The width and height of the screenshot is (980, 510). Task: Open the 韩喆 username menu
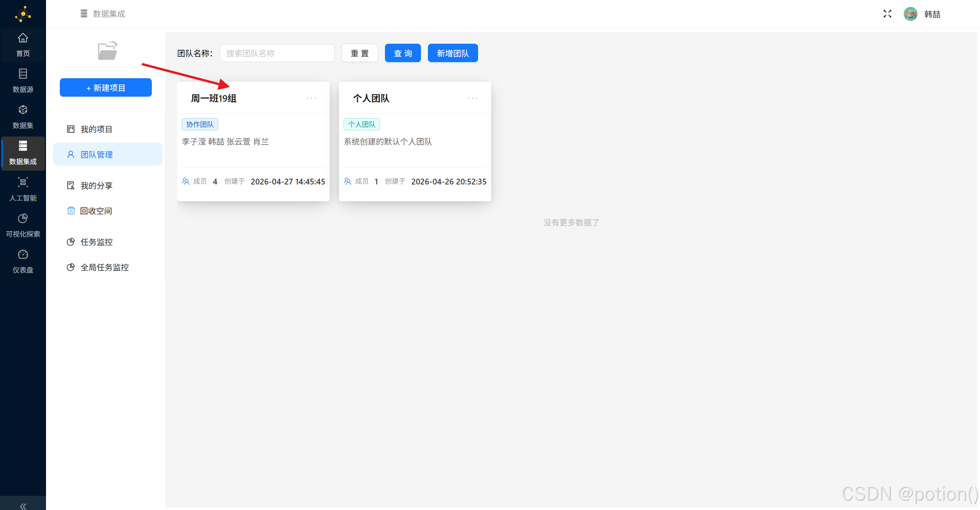(932, 14)
